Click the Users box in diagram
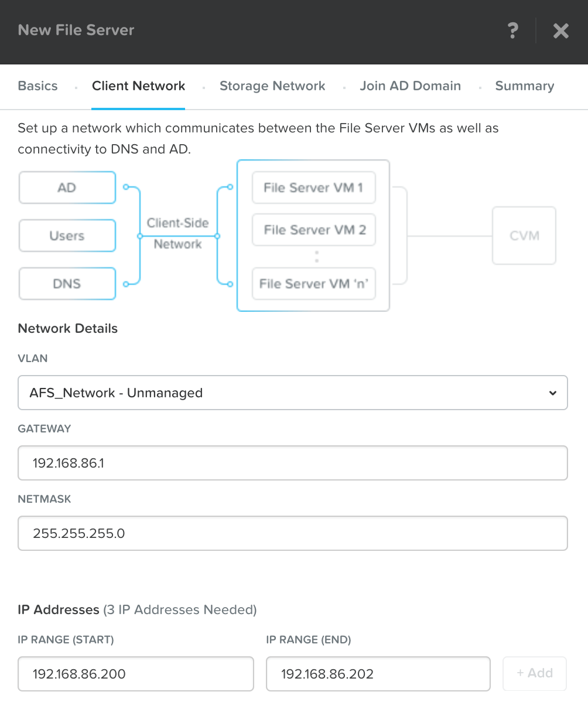Image resolution: width=588 pixels, height=702 pixels. coord(67,236)
